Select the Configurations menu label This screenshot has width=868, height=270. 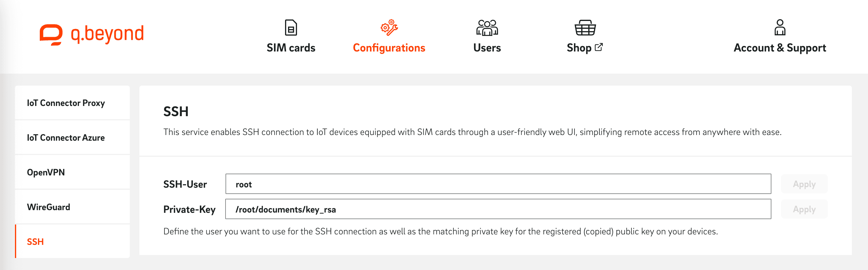(x=389, y=48)
